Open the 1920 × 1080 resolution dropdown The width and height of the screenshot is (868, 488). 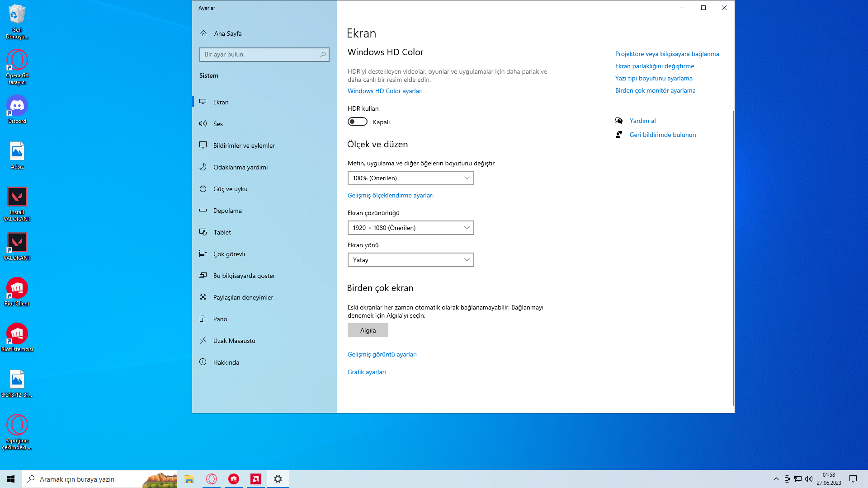[x=410, y=228]
